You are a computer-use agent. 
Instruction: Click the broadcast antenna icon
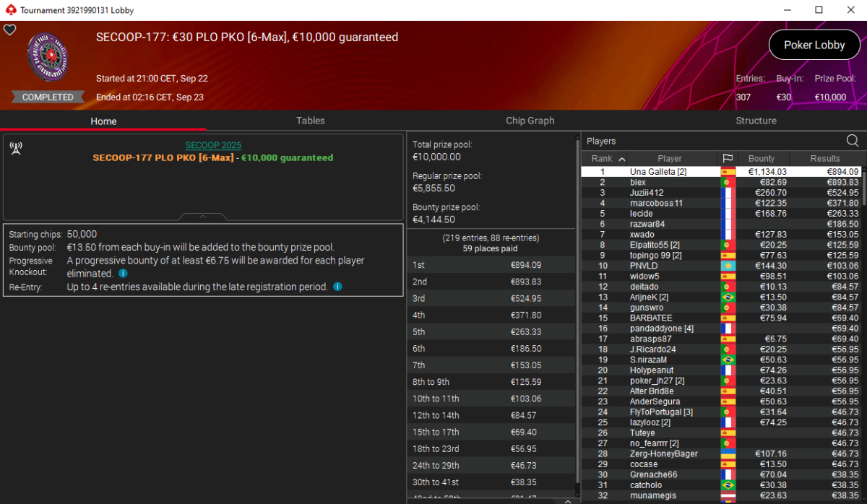[15, 148]
